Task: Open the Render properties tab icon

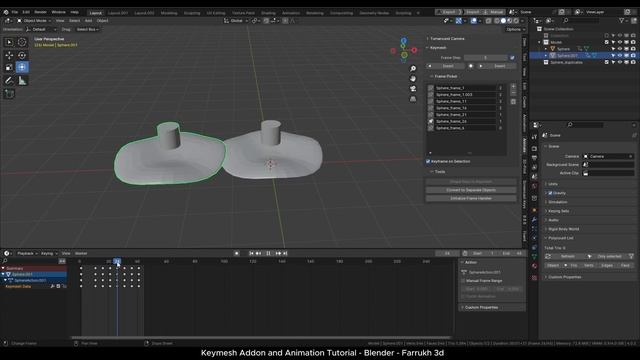Action: [534, 149]
